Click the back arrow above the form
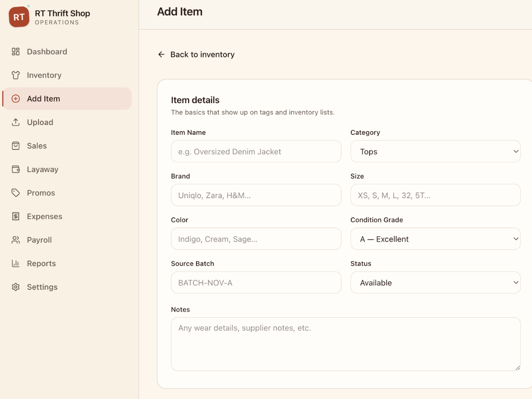The width and height of the screenshot is (532, 399). 161,54
